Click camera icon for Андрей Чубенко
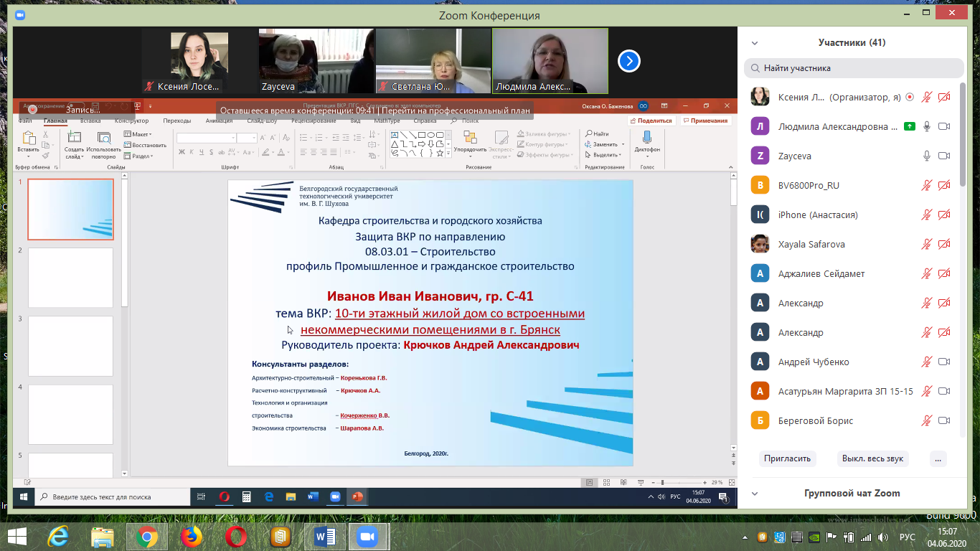This screenshot has height=551, width=980. 944,362
